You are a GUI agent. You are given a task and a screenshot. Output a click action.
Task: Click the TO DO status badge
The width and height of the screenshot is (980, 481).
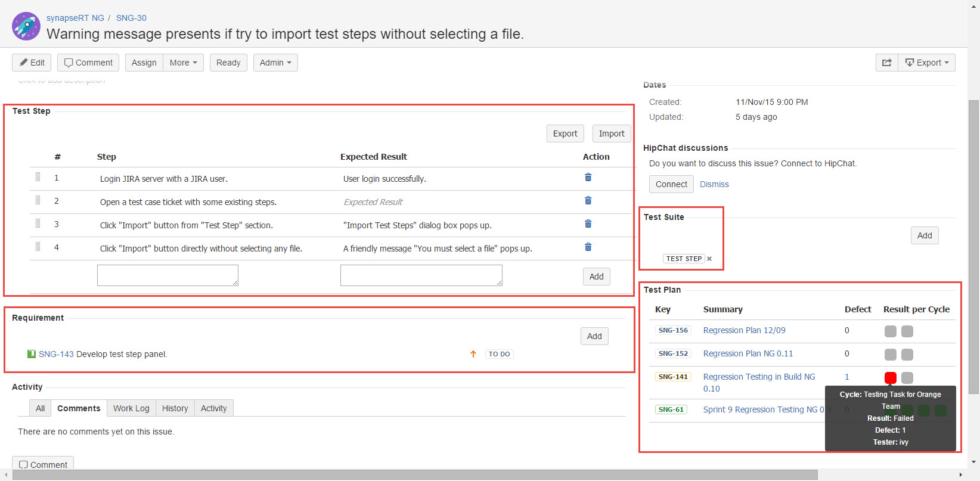[x=499, y=354]
